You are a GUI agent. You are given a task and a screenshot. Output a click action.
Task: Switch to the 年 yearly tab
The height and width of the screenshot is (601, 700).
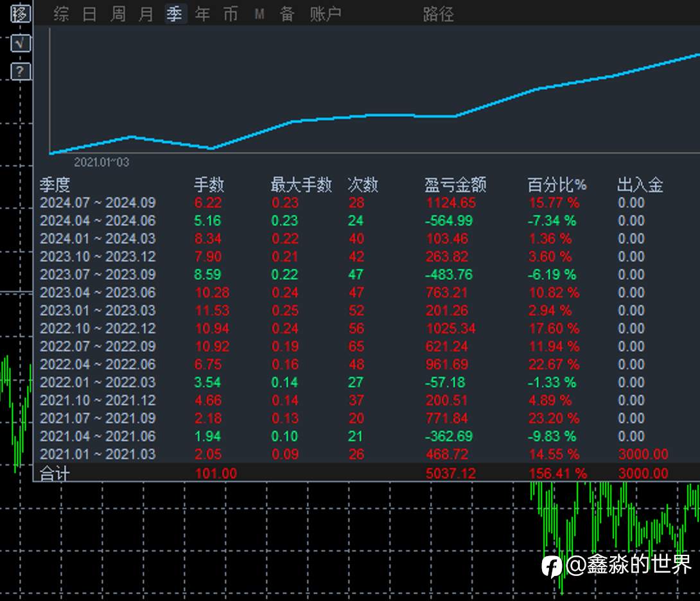point(202,14)
